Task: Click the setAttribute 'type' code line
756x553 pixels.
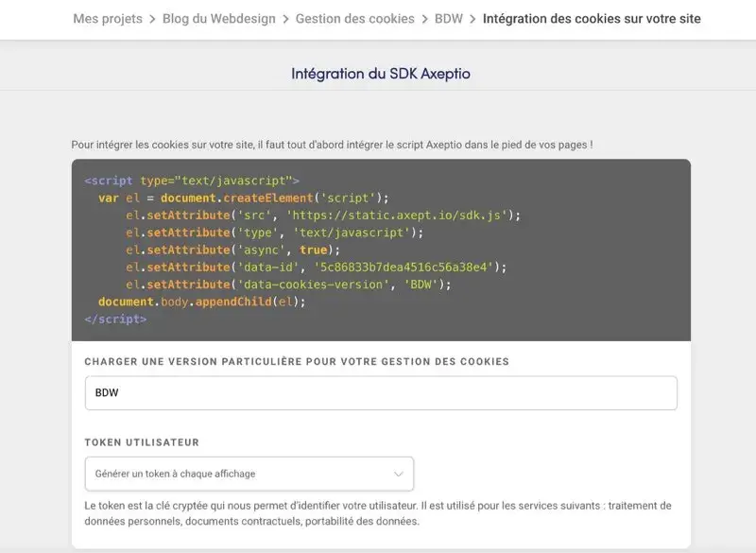Action: [x=274, y=233]
